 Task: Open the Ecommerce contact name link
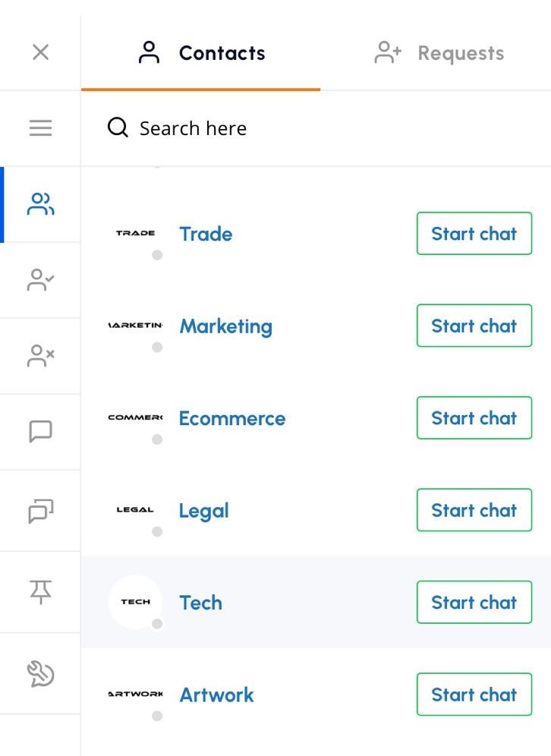[232, 418]
